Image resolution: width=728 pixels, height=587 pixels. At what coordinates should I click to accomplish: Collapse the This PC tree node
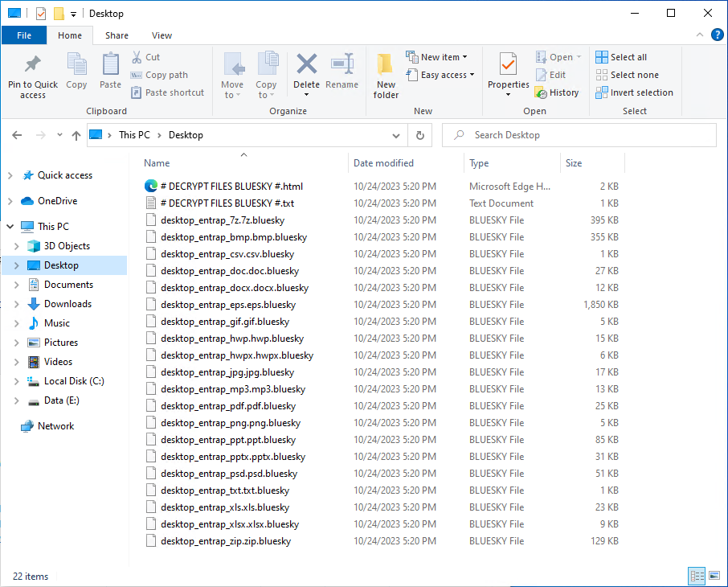(x=10, y=226)
